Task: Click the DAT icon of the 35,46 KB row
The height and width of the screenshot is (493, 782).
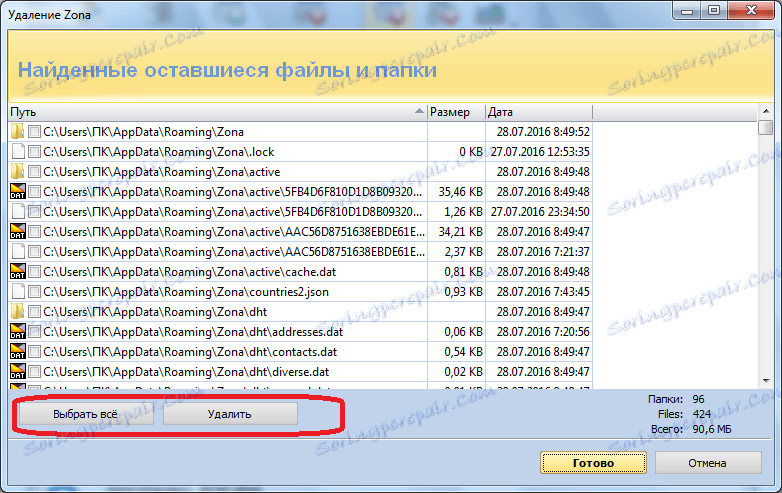Action: click(x=18, y=191)
